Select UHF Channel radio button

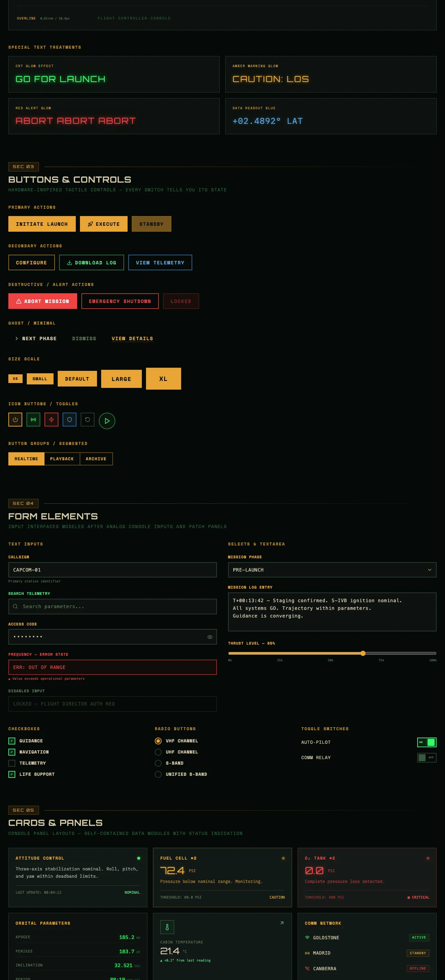tap(158, 752)
